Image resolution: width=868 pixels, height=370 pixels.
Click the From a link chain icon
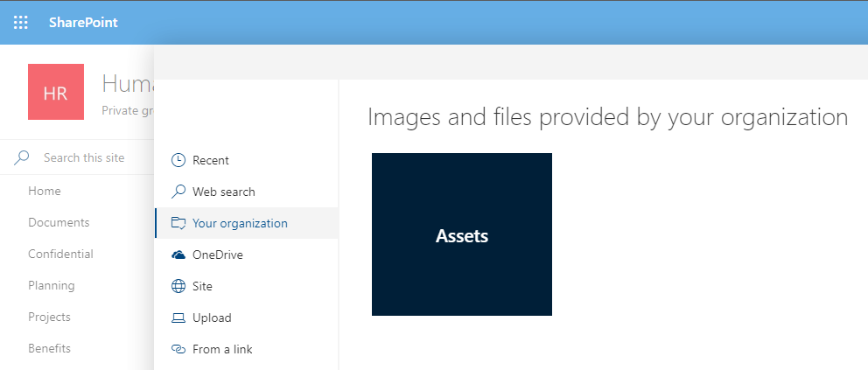(178, 350)
